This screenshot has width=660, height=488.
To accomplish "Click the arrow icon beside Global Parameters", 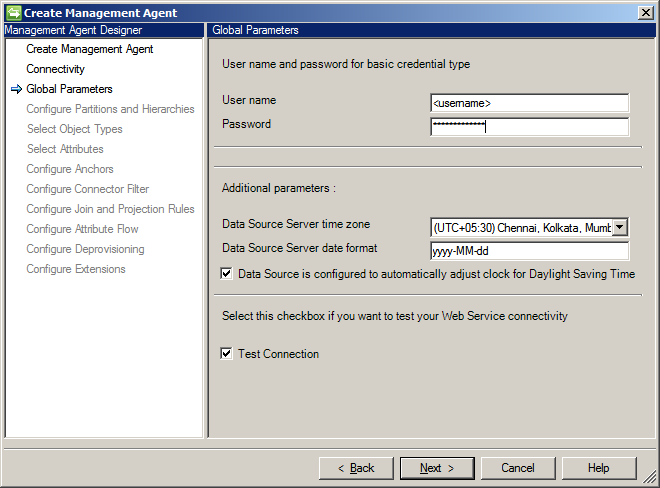I will tap(16, 89).
